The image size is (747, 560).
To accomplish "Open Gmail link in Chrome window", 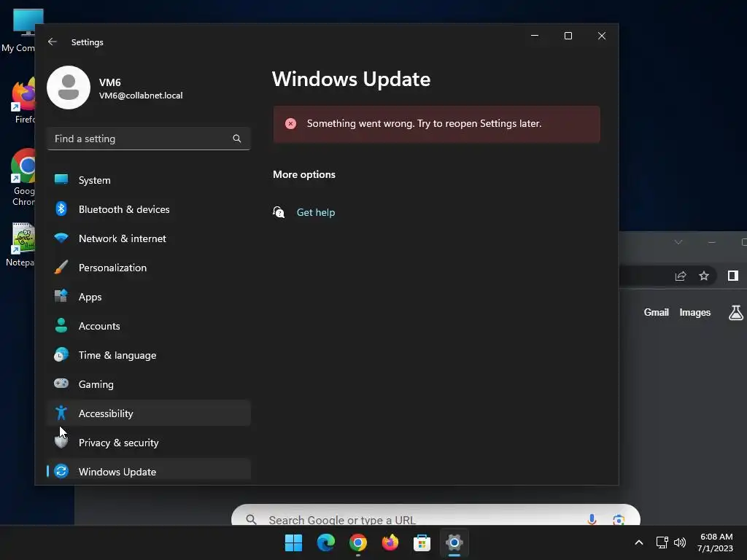I will coord(656,312).
